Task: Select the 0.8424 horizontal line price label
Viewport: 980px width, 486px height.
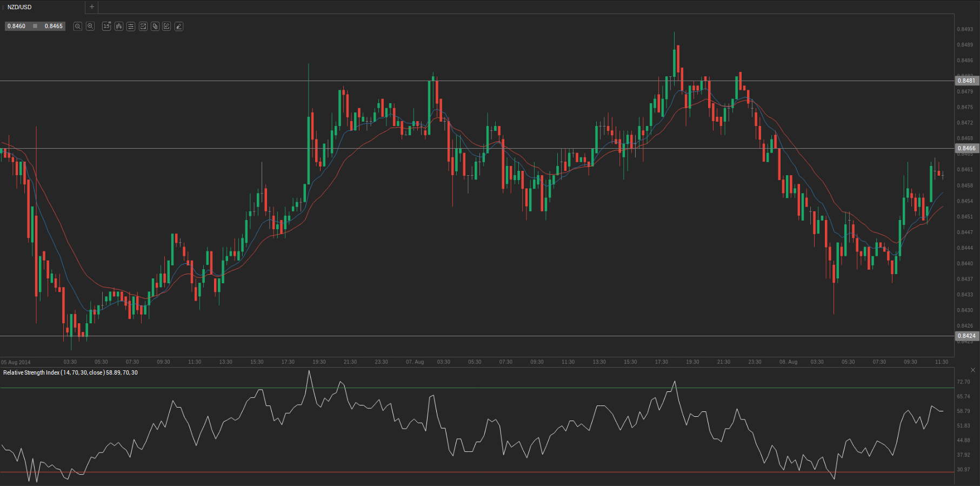Action: 966,336
